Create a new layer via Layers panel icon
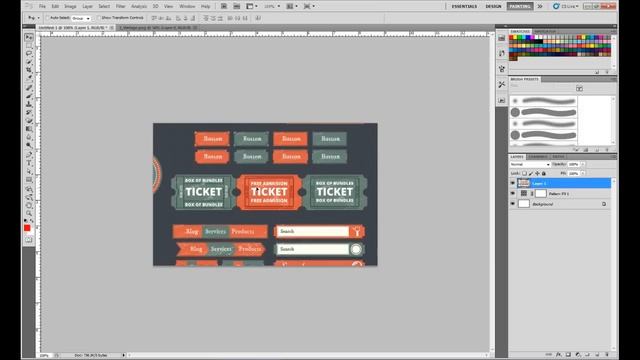The height and width of the screenshot is (360, 640). pos(597,355)
